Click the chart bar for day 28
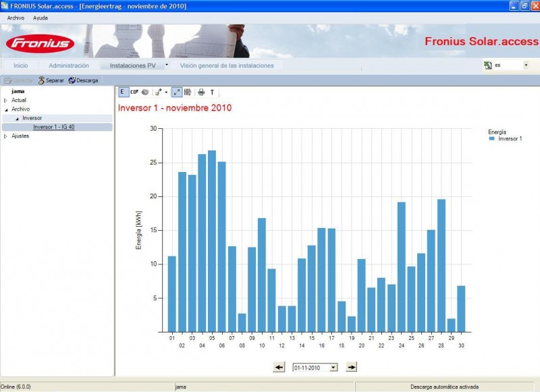The image size is (540, 392). 441,265
